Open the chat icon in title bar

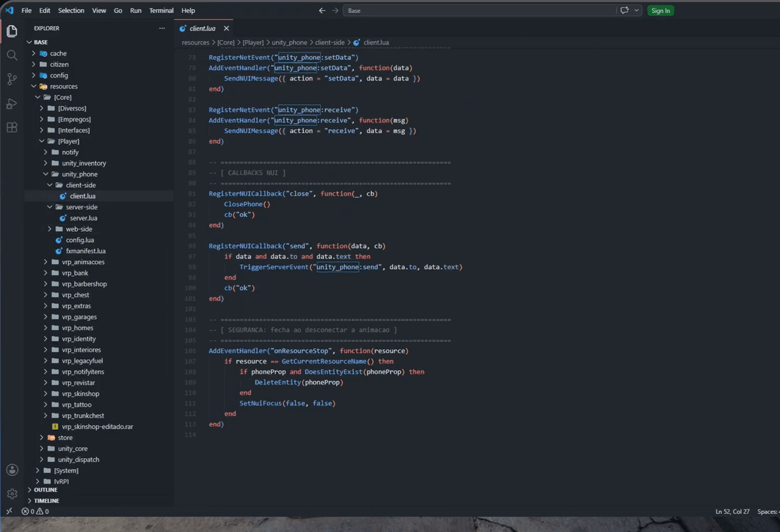(625, 11)
